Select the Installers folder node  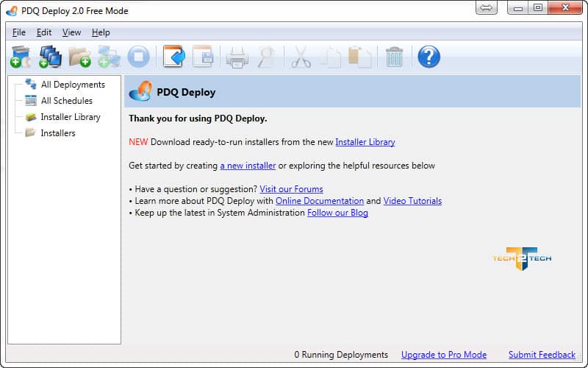click(x=58, y=133)
